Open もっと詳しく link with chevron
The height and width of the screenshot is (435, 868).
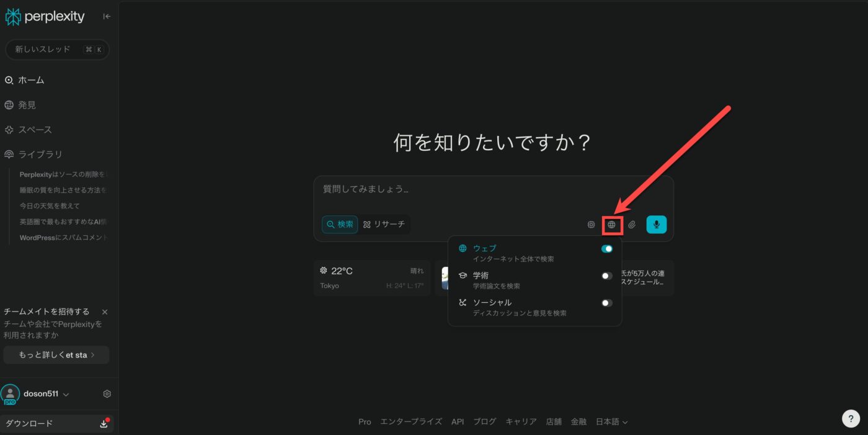tap(56, 355)
